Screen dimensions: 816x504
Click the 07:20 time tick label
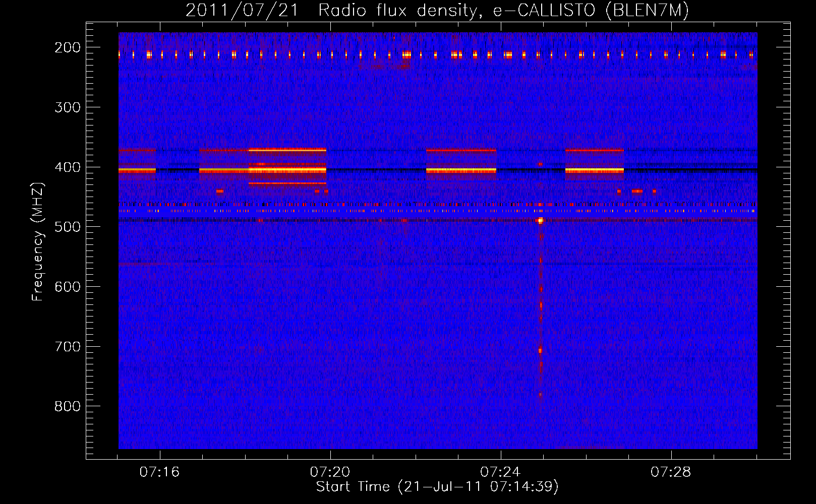pyautogui.click(x=330, y=472)
